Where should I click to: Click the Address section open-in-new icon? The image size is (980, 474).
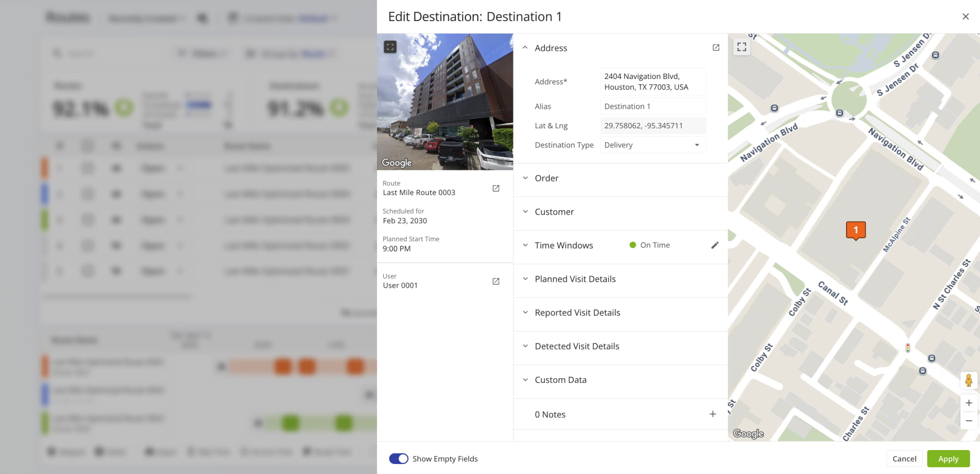coord(716,47)
